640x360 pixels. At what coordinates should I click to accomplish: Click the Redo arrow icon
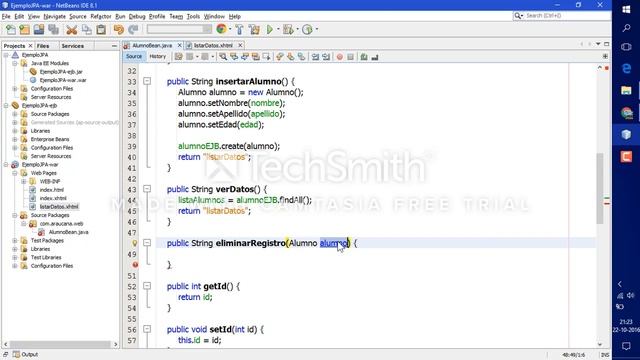(133, 29)
